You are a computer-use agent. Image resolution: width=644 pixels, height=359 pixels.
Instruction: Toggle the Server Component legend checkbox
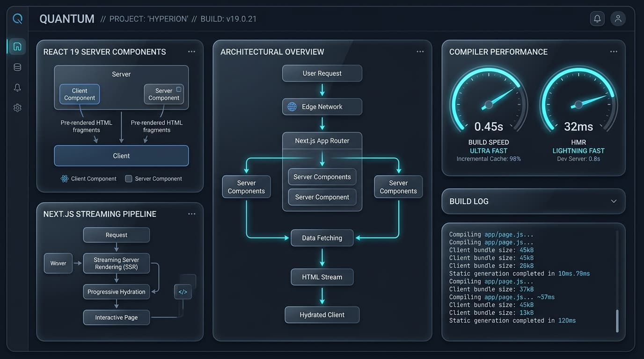(129, 179)
